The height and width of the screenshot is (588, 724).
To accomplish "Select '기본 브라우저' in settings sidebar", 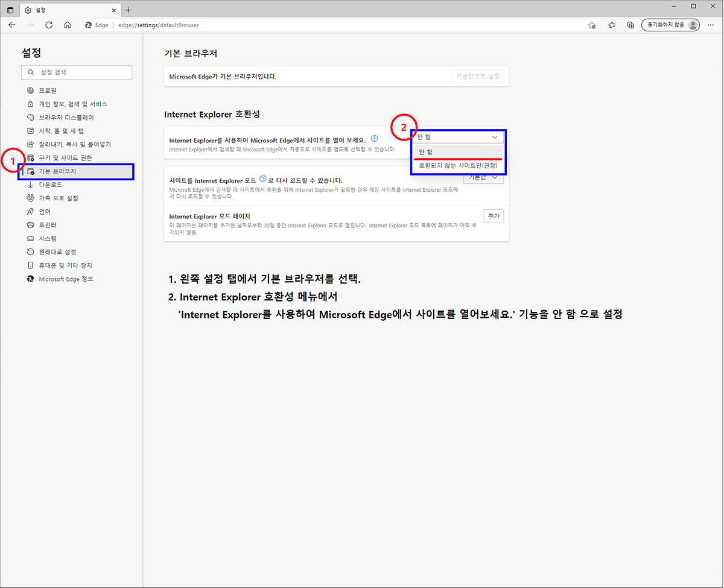I will pyautogui.click(x=57, y=171).
